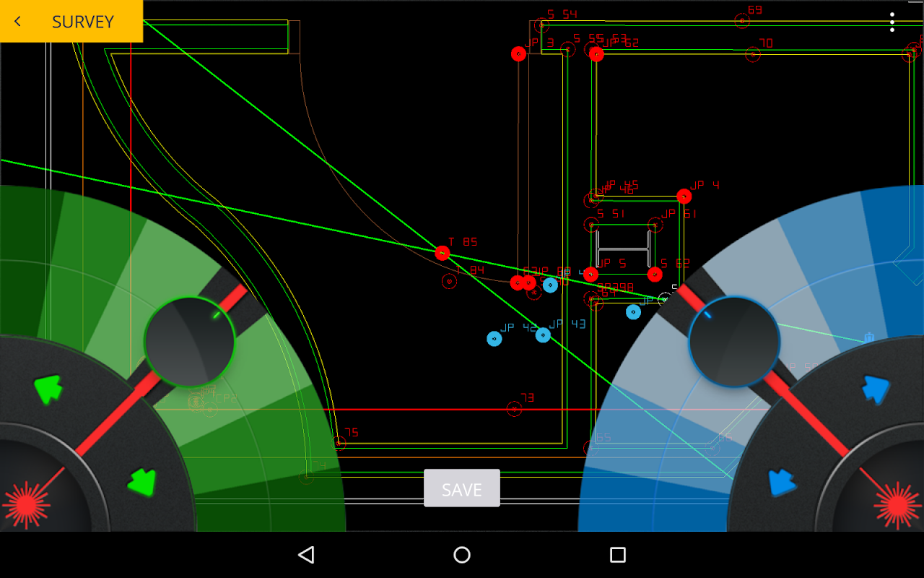
Task: Save the survey with SAVE button
Action: (462, 488)
